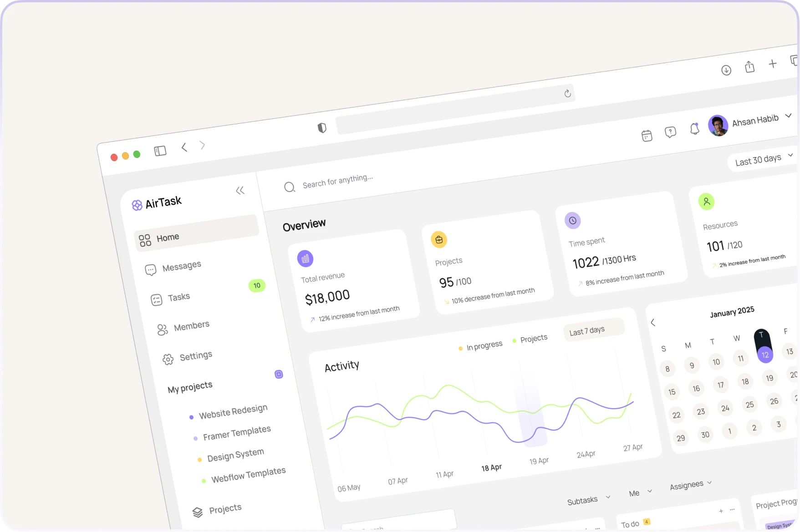This screenshot has height=532, width=800.
Task: Select the Website Redesign project
Action: coord(233,411)
